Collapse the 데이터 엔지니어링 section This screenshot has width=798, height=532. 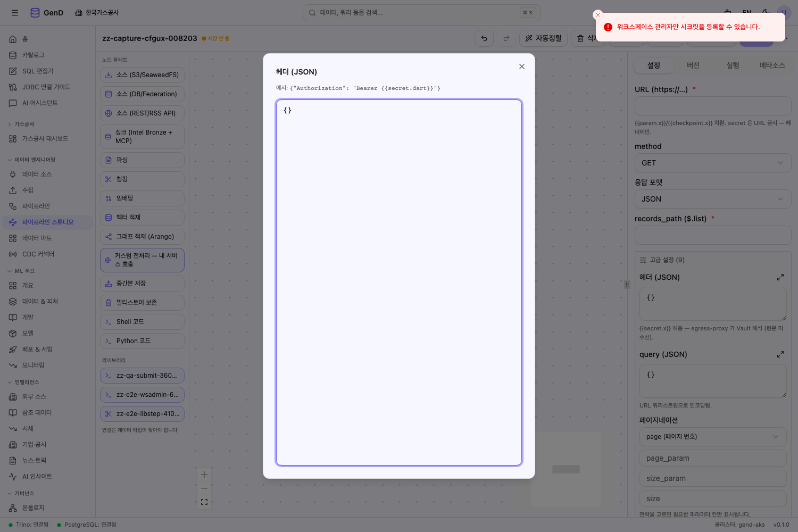[31, 160]
